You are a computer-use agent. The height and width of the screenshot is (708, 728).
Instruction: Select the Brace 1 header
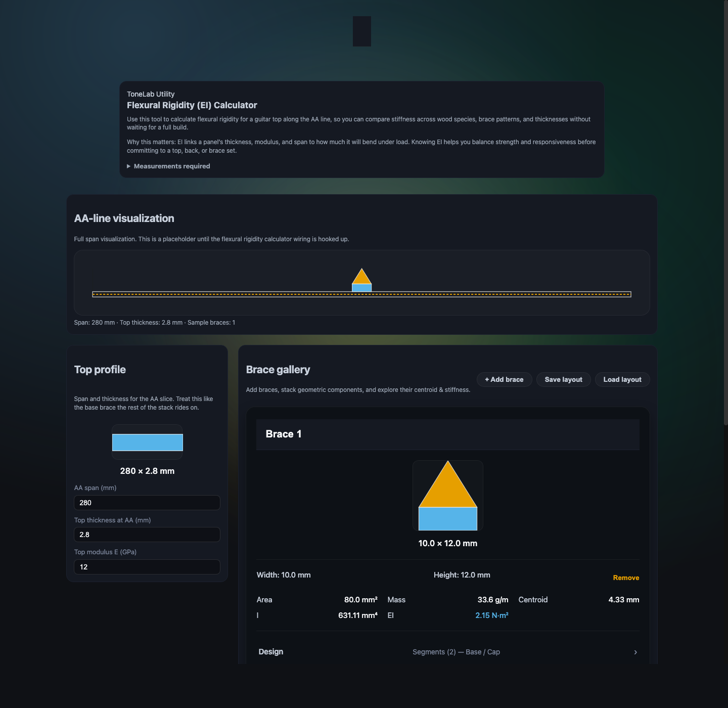(448, 434)
